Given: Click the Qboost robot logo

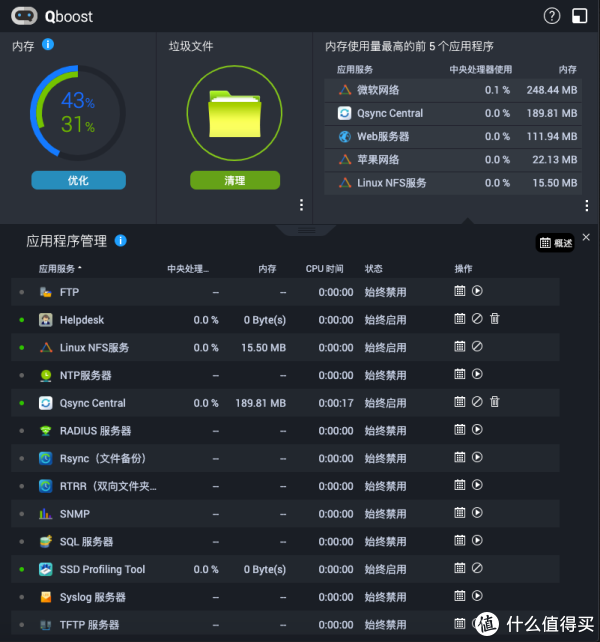Looking at the screenshot, I should [x=24, y=16].
